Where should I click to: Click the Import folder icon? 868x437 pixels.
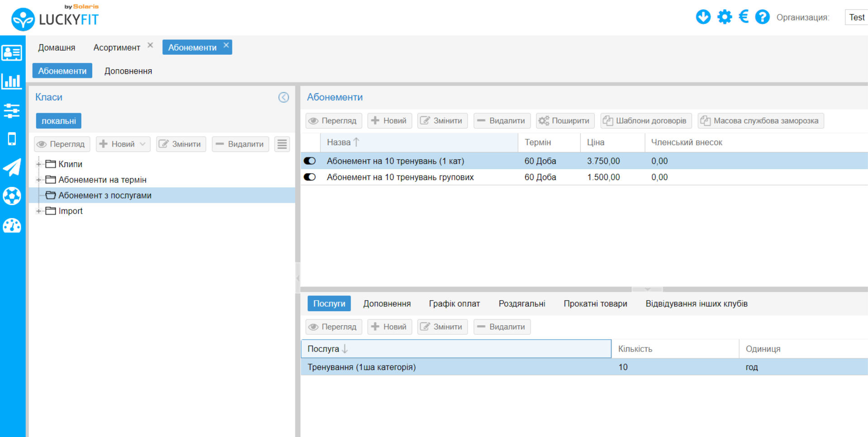pos(51,211)
